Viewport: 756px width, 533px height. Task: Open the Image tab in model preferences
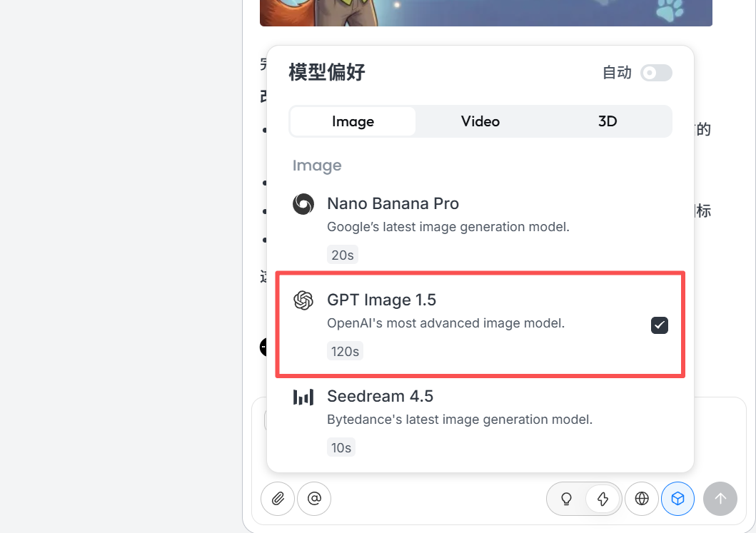click(353, 121)
